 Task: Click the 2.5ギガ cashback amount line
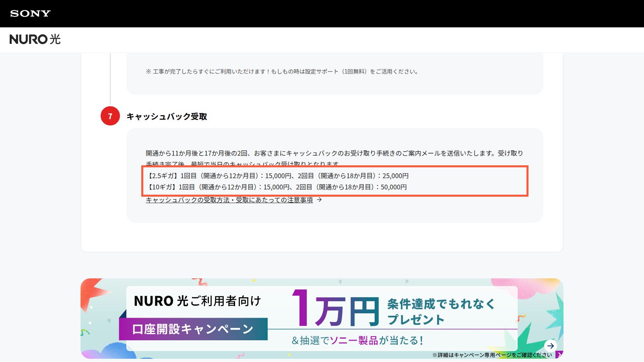[x=277, y=176]
